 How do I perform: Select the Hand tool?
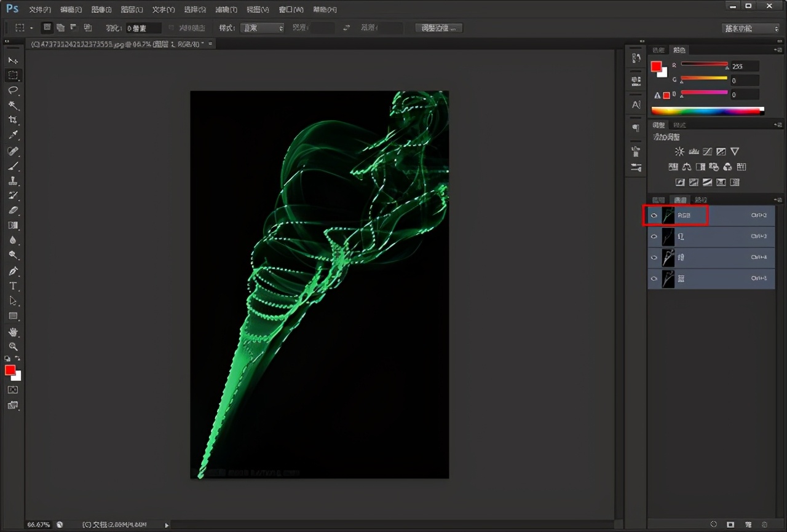[x=13, y=332]
